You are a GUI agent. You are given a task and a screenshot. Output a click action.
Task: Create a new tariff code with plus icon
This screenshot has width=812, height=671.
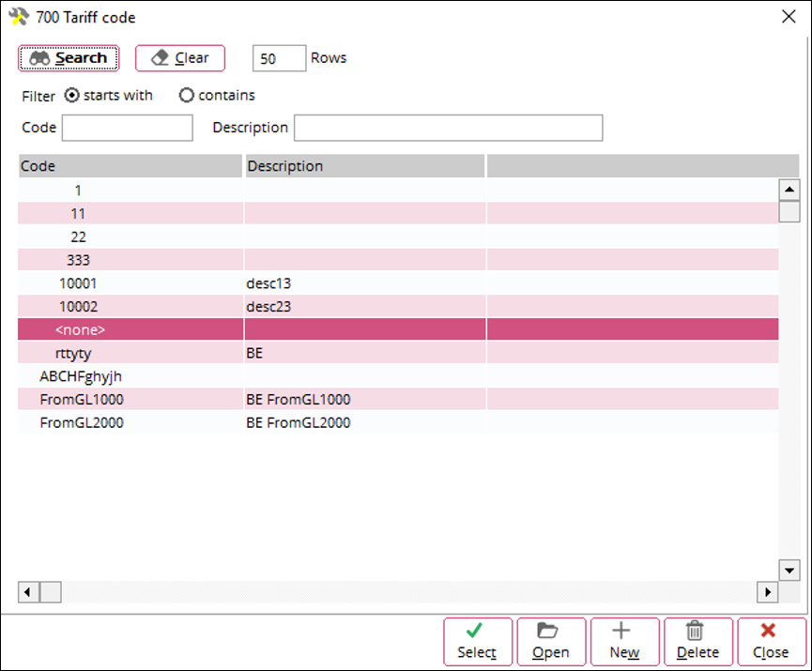point(623,641)
